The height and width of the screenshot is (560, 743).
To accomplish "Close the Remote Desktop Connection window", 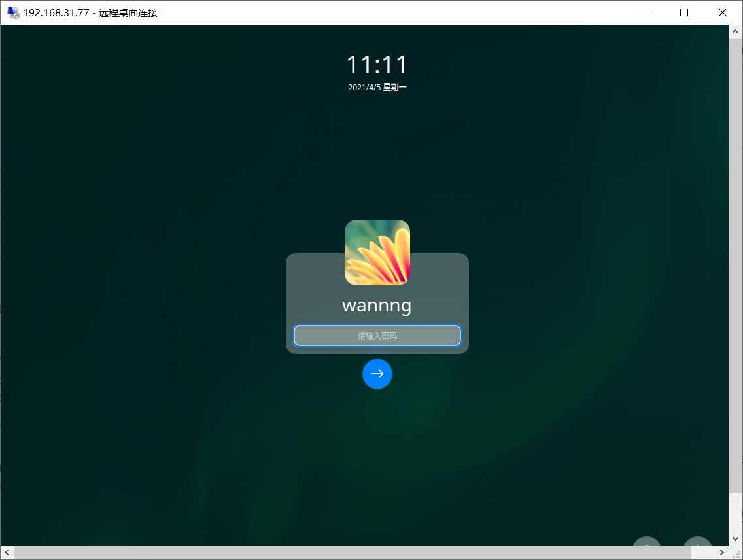I will tap(723, 12).
